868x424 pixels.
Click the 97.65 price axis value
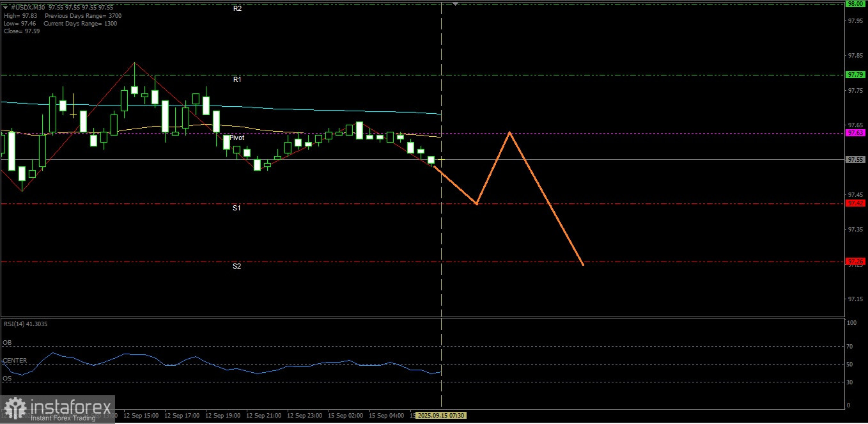[x=855, y=125]
